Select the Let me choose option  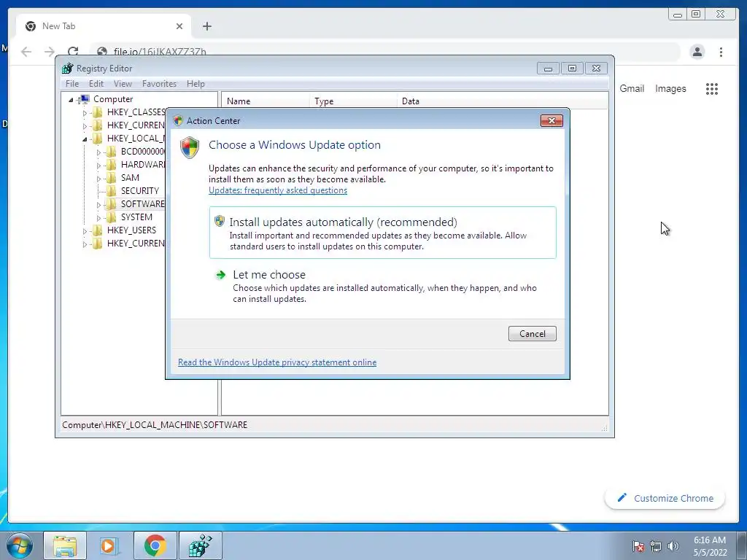pyautogui.click(x=382, y=286)
